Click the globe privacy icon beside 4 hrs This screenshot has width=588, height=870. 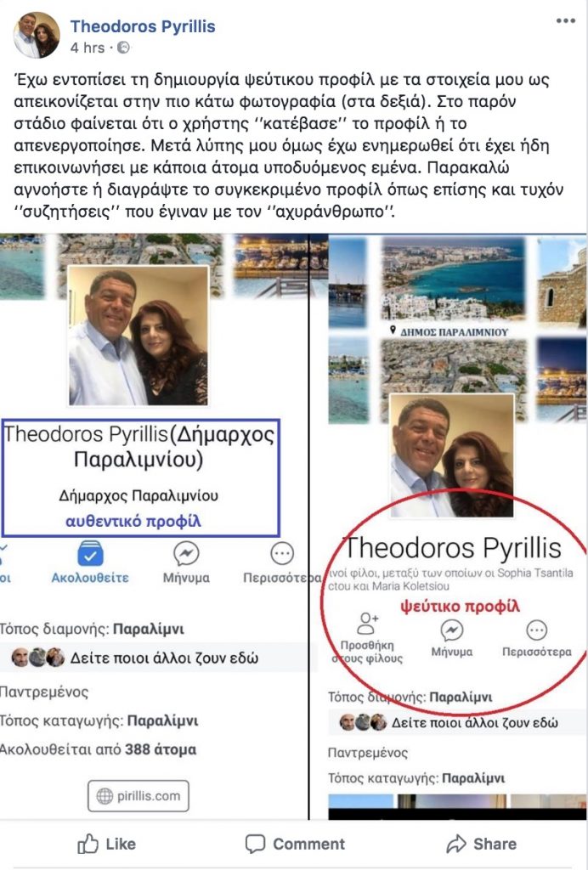124,48
